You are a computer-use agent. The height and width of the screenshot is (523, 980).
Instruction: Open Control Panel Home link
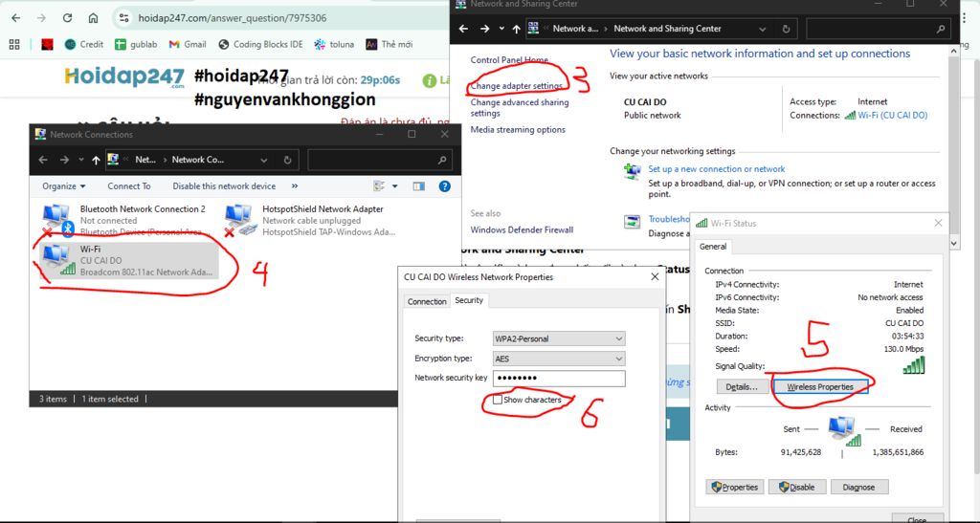pos(509,60)
